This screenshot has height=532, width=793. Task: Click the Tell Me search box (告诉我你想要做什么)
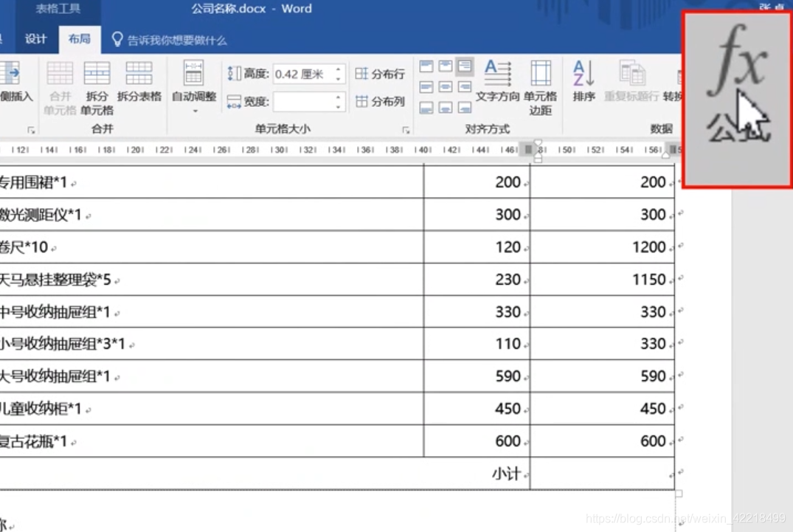(x=177, y=40)
